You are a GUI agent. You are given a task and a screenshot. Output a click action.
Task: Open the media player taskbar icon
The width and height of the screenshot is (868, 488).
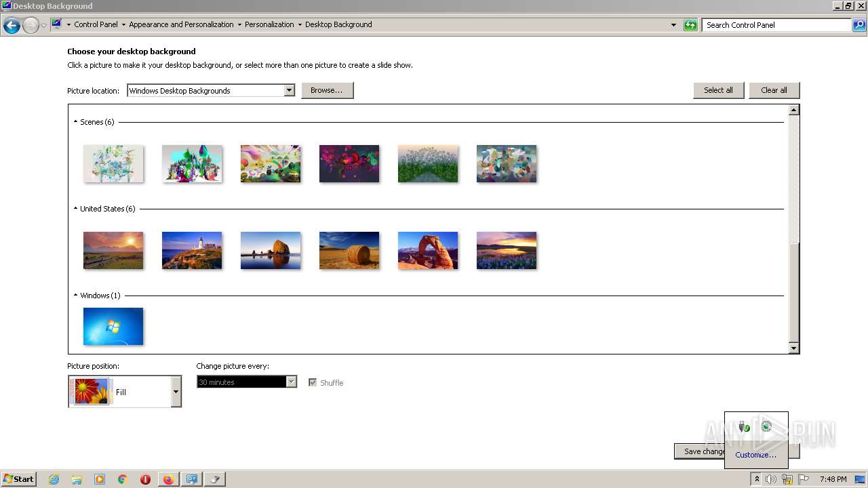(x=100, y=479)
